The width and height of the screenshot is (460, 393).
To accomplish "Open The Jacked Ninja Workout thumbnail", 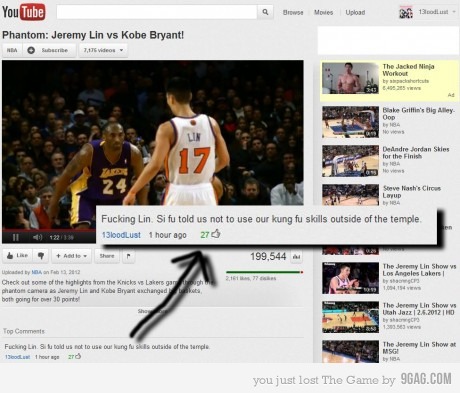I will 350,78.
